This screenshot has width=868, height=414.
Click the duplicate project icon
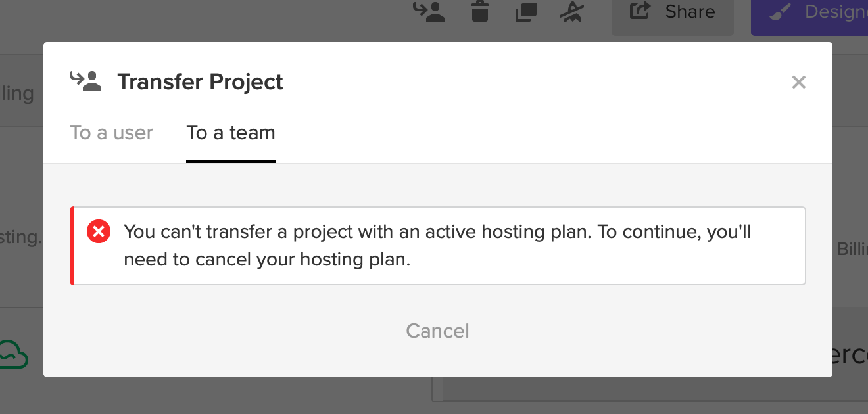click(525, 12)
